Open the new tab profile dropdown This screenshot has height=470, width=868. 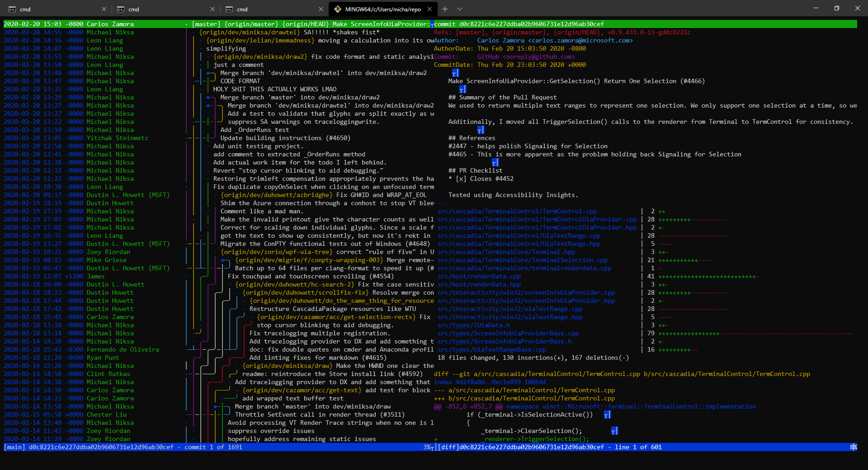pos(460,9)
